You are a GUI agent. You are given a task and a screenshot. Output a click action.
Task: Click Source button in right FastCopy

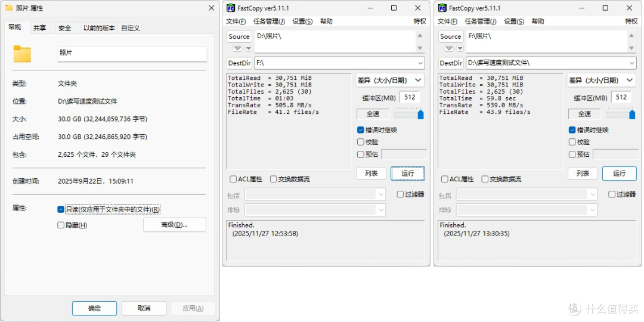451,36
